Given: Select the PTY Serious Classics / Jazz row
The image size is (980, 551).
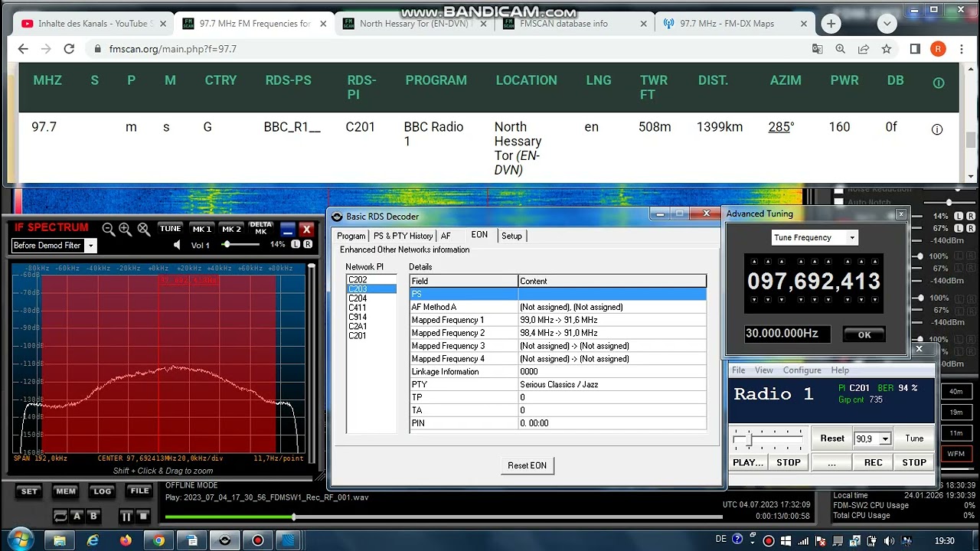Looking at the screenshot, I should coord(557,384).
